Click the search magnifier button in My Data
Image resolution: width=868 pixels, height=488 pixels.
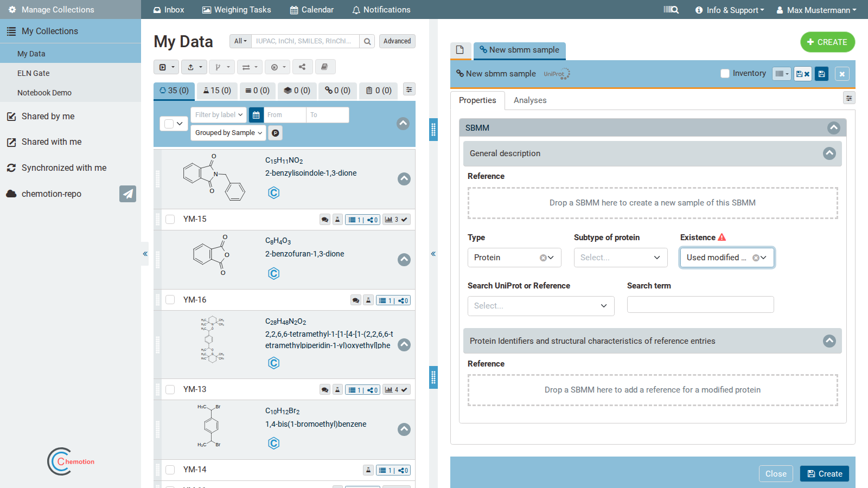pos(367,41)
